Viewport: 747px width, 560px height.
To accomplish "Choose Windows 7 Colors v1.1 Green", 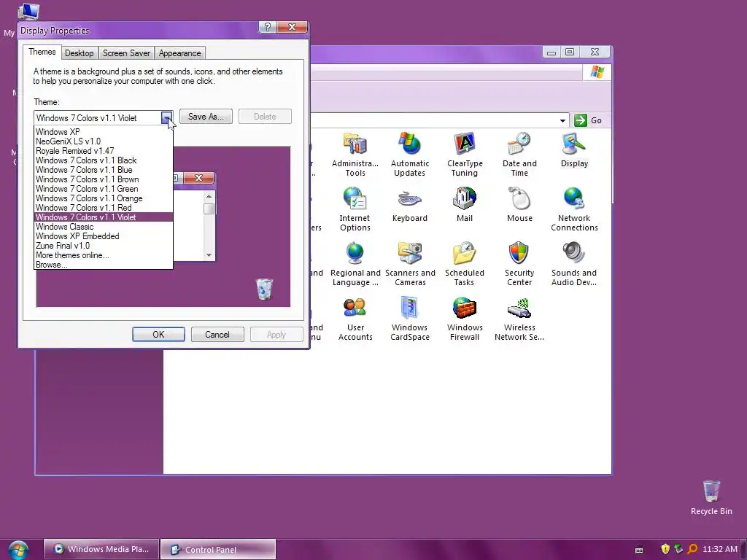I will pyautogui.click(x=104, y=189).
